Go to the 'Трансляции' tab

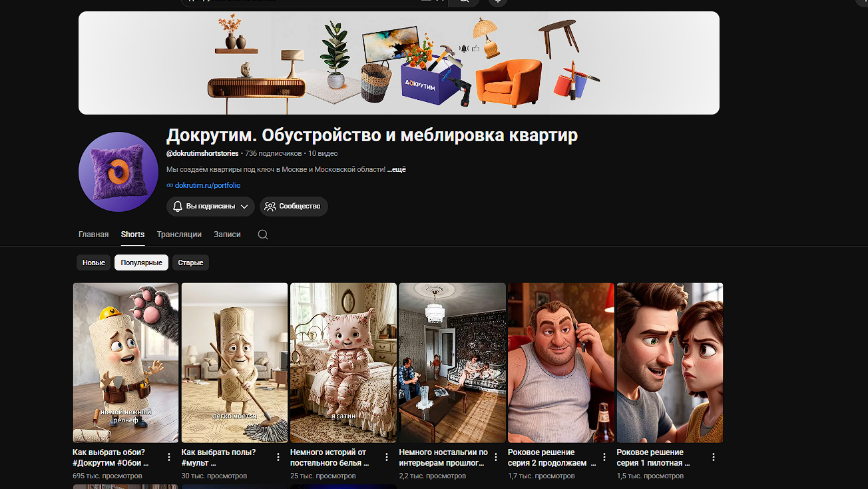point(179,235)
